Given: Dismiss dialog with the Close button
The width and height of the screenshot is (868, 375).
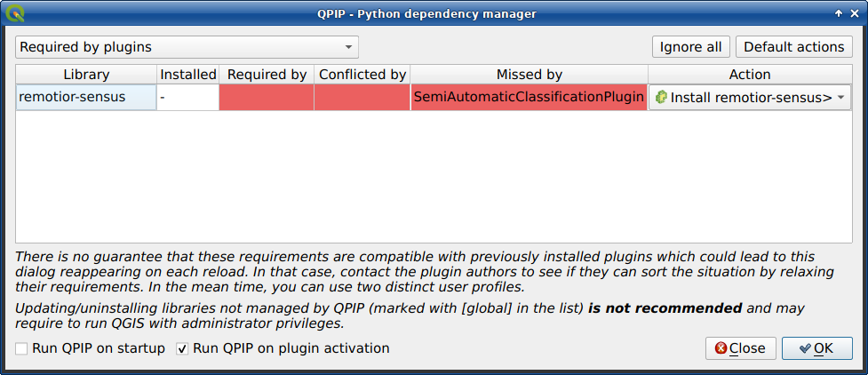Looking at the screenshot, I should [x=741, y=348].
